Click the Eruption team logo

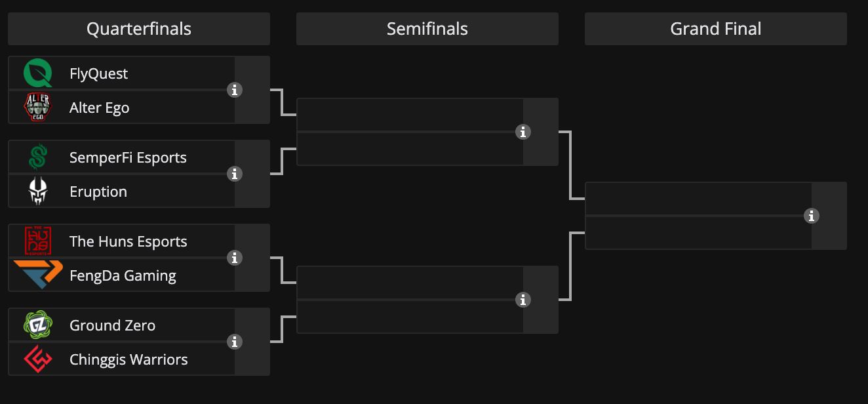pyautogui.click(x=38, y=192)
